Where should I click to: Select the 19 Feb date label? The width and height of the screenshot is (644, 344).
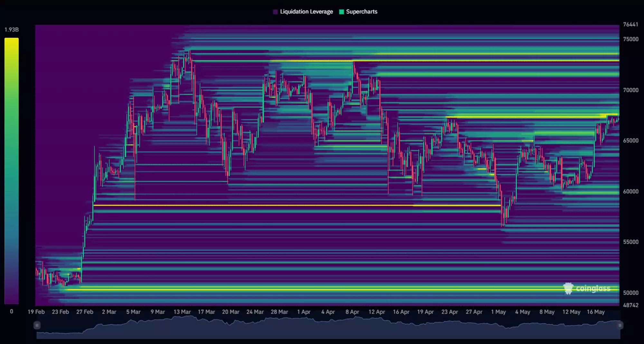[x=36, y=312]
